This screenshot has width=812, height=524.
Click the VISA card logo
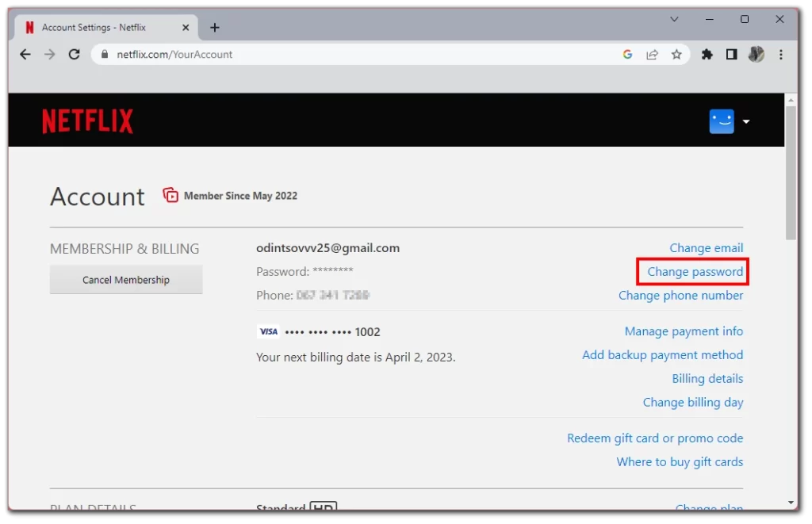[268, 332]
